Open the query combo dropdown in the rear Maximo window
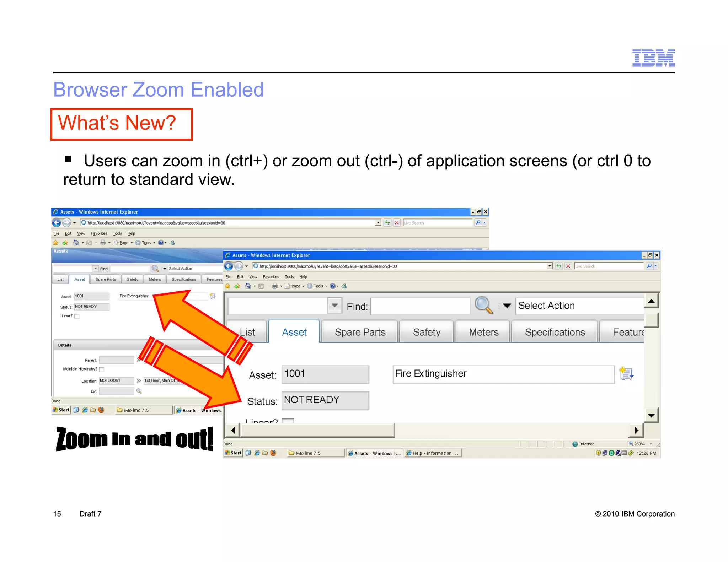The height and width of the screenshot is (562, 728). click(96, 269)
